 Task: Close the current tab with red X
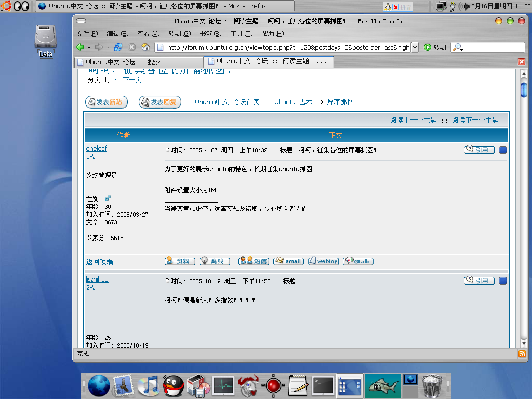pyautogui.click(x=522, y=62)
